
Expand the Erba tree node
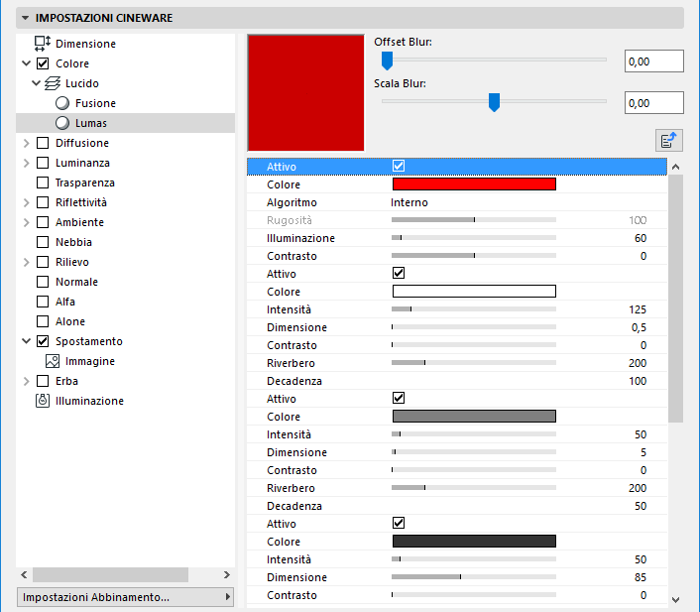27,381
